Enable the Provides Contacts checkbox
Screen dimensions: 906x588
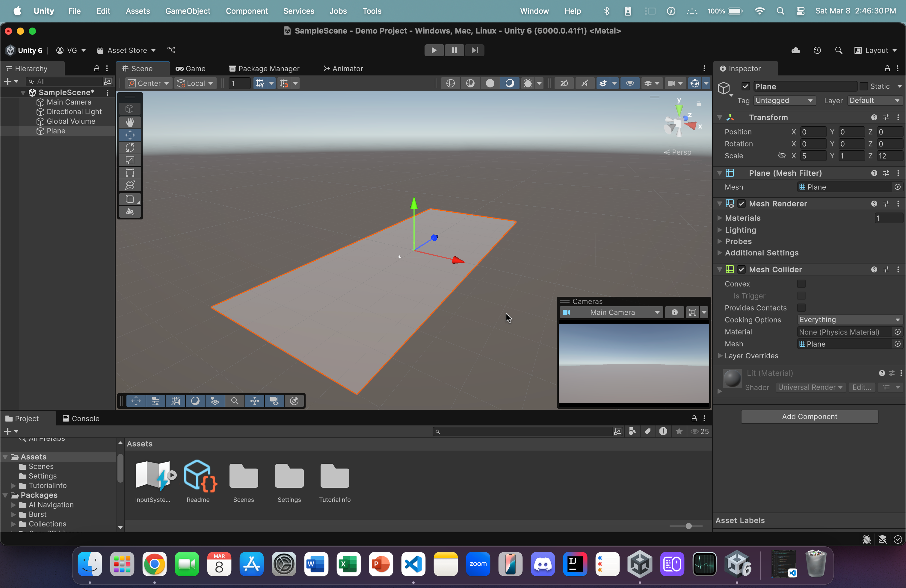[801, 308]
